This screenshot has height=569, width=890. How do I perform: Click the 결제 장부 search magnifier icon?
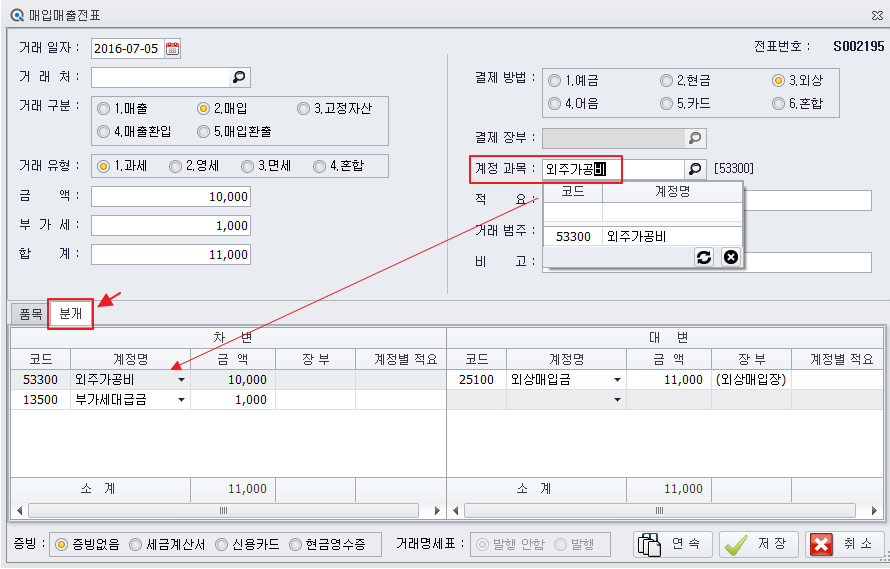pyautogui.click(x=695, y=138)
